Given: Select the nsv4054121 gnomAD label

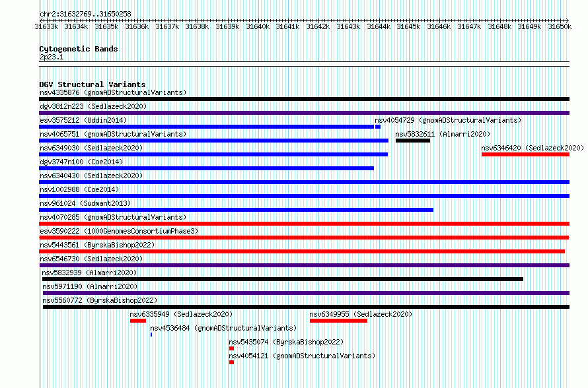Looking at the screenshot, I should (302, 356).
